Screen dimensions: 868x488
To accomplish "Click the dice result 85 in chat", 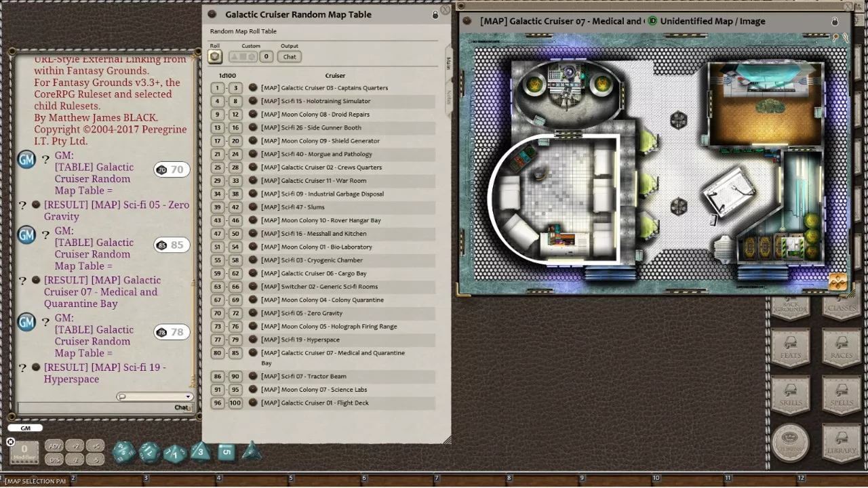I will 172,245.
